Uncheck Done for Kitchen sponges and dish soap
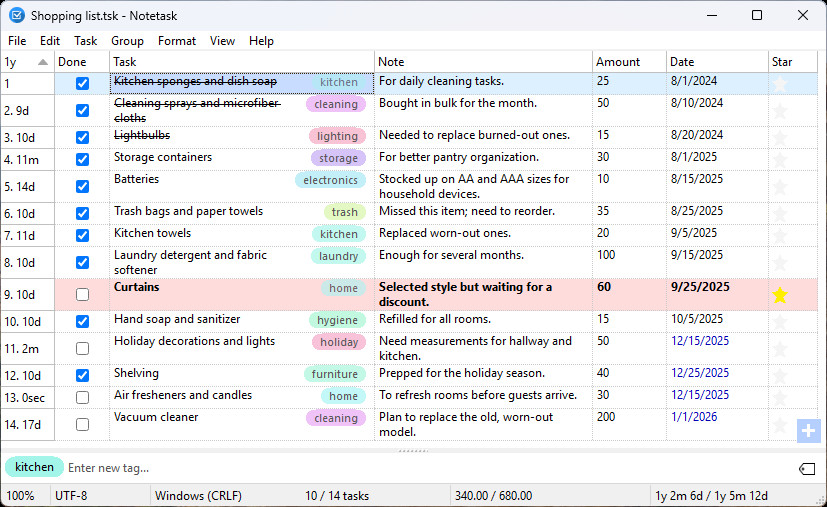Viewport: 827px width, 507px height. (82, 83)
